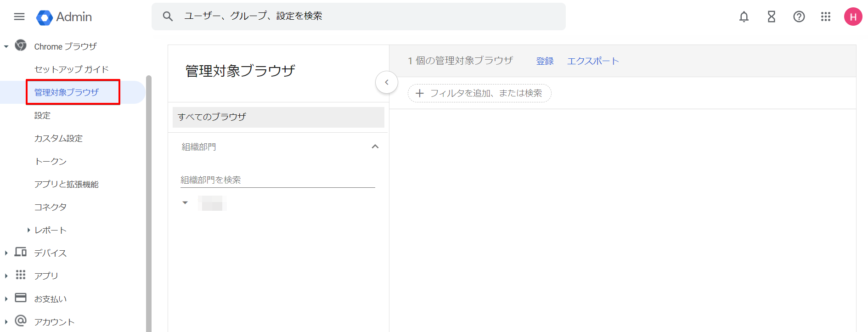Collapse the side panel with arrow button
868x332 pixels.
tap(386, 82)
